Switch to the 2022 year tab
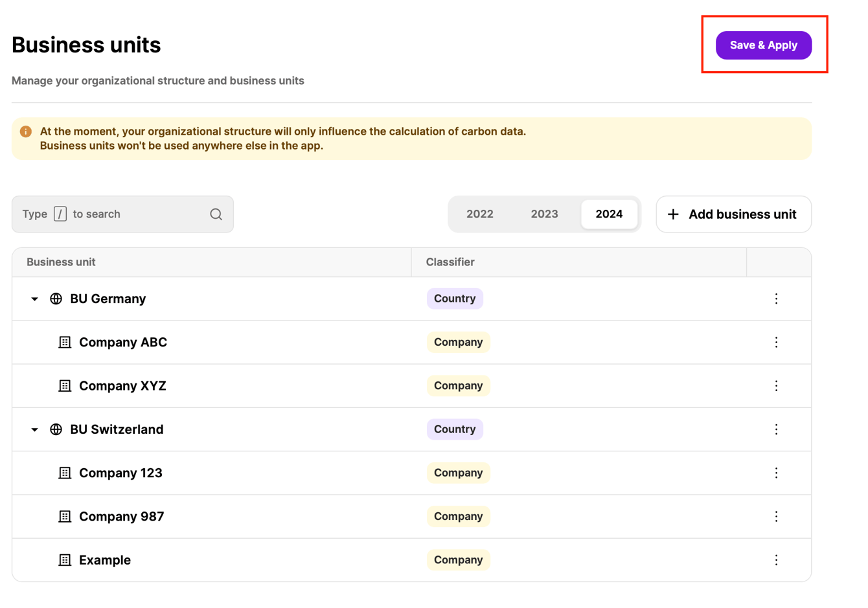 [479, 214]
